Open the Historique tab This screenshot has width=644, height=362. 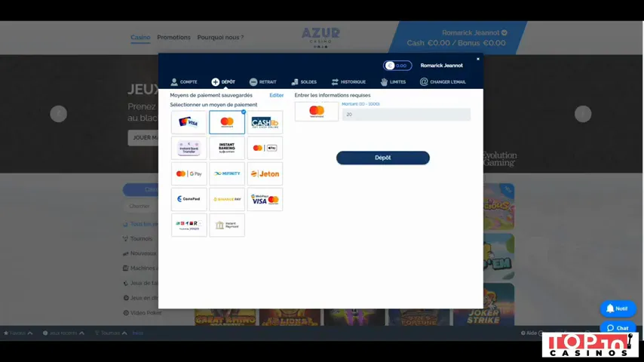tap(348, 81)
